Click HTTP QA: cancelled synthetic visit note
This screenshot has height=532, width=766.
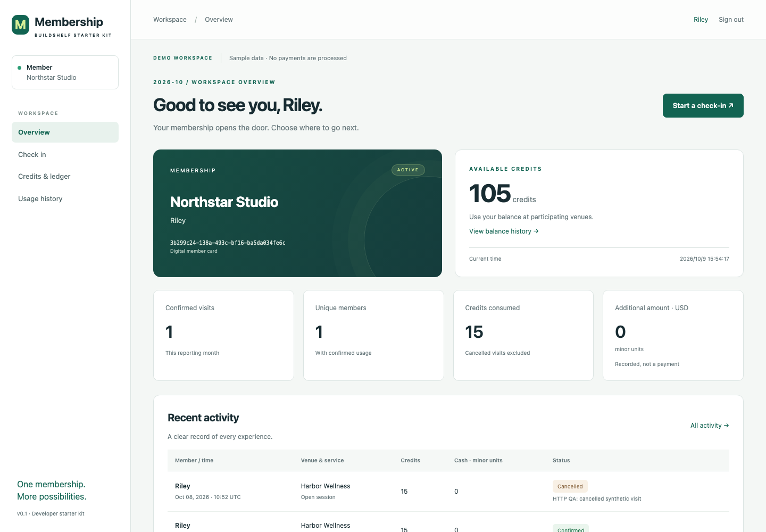[597, 499]
